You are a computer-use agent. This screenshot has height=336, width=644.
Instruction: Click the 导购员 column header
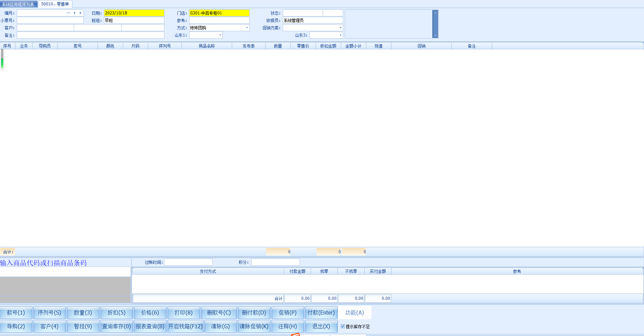point(45,46)
